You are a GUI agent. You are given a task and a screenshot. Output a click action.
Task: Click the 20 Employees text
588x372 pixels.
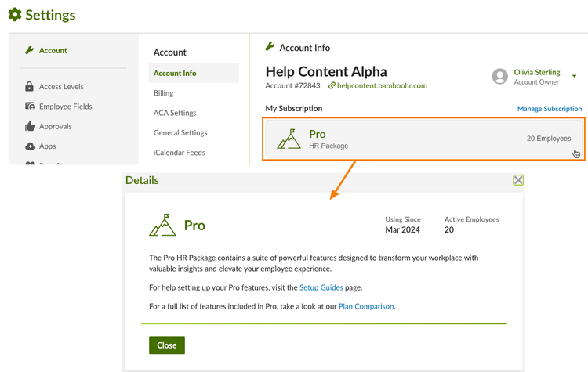(549, 139)
